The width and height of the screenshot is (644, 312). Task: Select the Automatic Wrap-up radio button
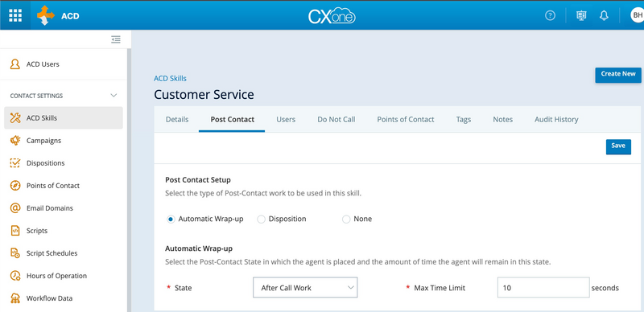coord(171,220)
